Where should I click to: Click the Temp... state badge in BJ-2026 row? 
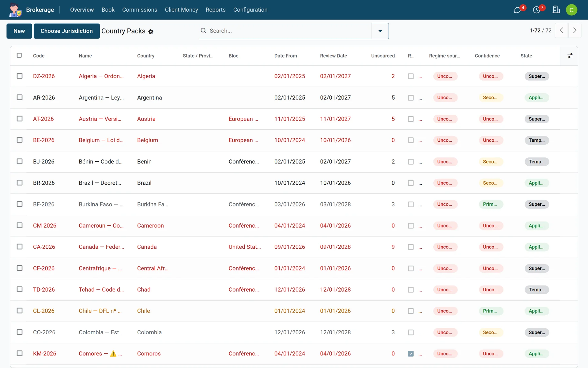[x=537, y=162]
